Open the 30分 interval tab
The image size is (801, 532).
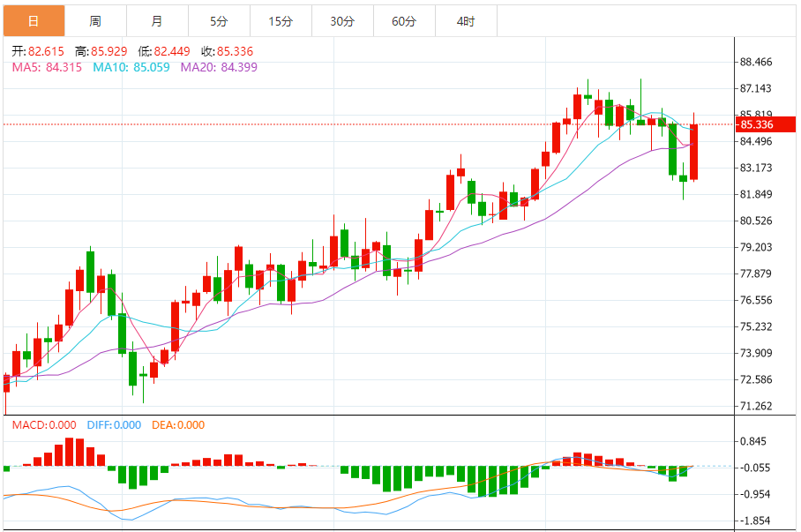342,21
